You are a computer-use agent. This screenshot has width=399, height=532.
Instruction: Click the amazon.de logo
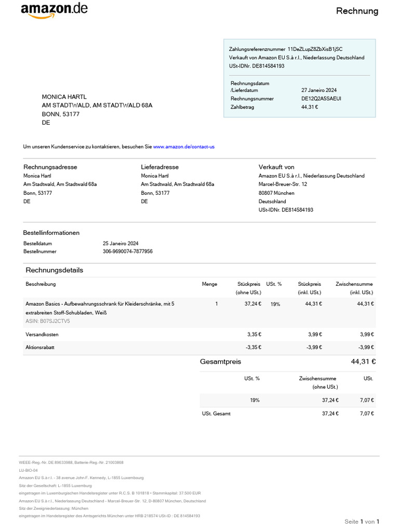click(54, 10)
